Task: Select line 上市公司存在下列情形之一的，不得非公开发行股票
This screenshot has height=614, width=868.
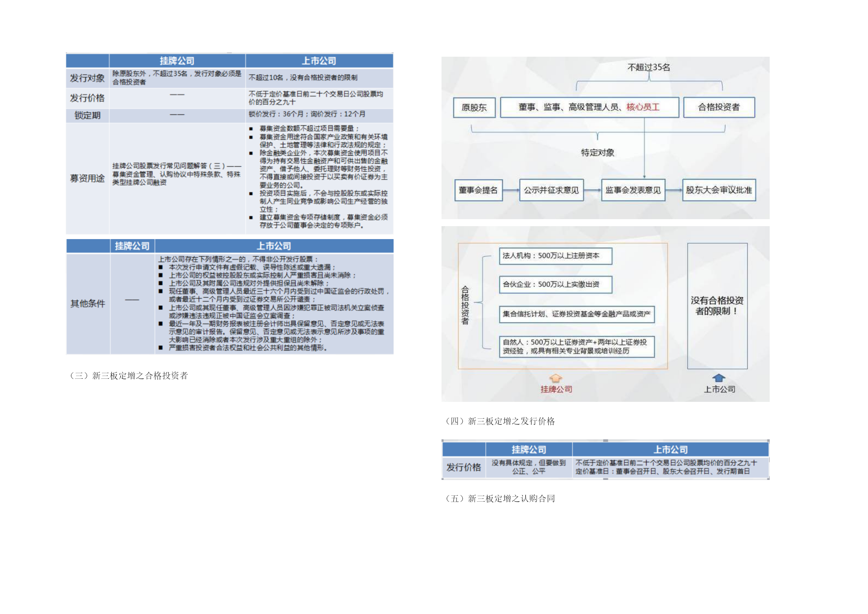Action: pos(238,259)
